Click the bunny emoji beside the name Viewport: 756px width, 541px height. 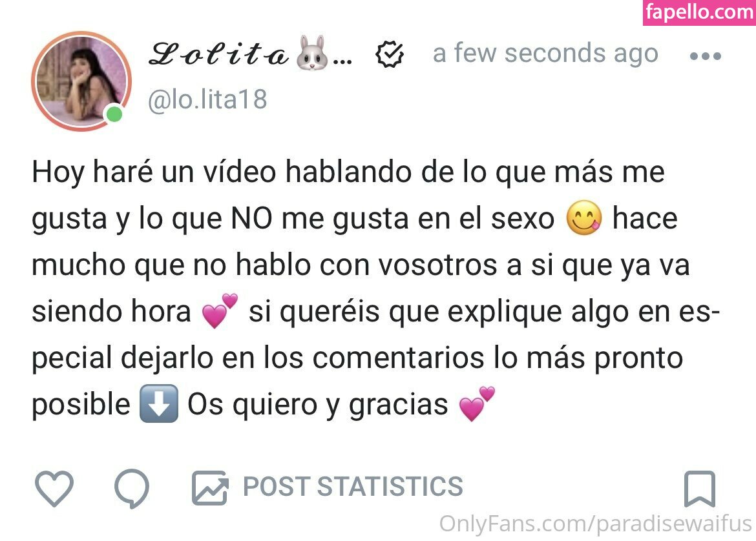pos(313,53)
